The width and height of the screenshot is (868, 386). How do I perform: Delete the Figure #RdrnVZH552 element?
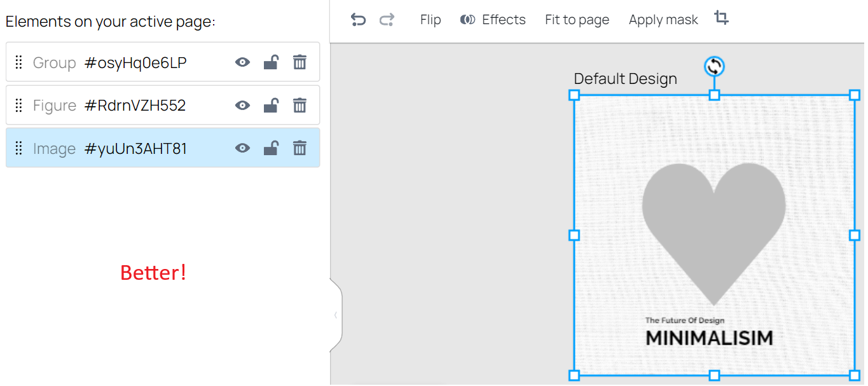click(x=300, y=106)
